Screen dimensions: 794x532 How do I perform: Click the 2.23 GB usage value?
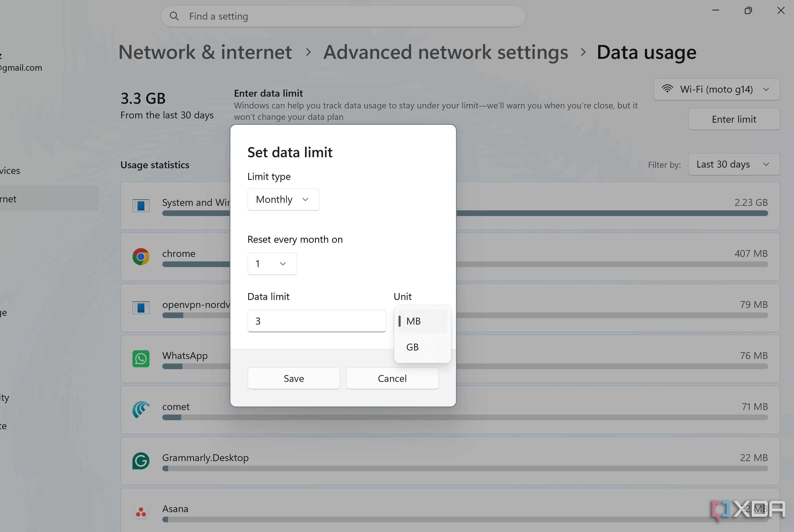pyautogui.click(x=751, y=202)
